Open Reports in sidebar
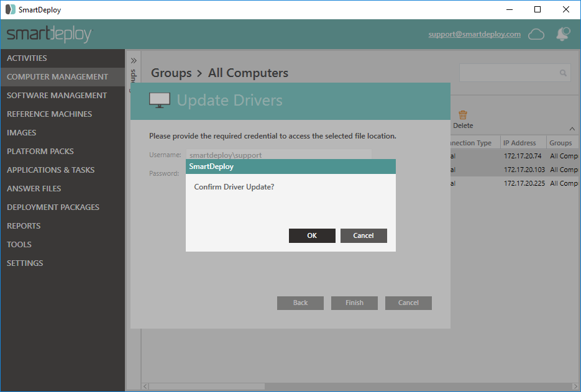This screenshot has width=581, height=392. pos(63,226)
